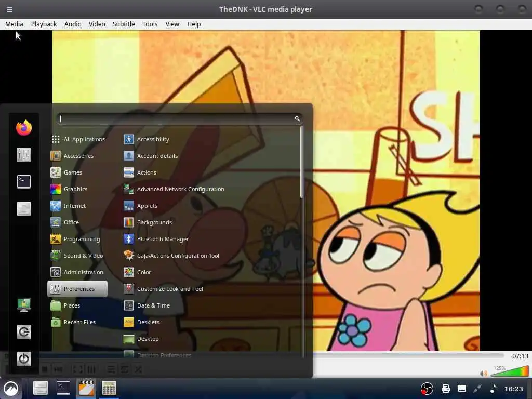Viewport: 532px width, 399px height.
Task: Click the printer tray icon
Action: coord(445,389)
